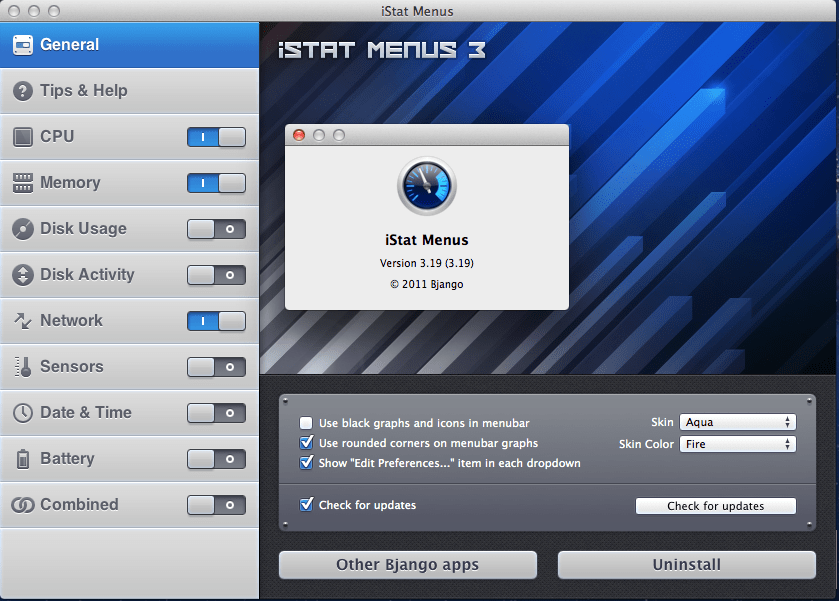Open the Date & Time settings section
The image size is (839, 601).
pos(129,413)
